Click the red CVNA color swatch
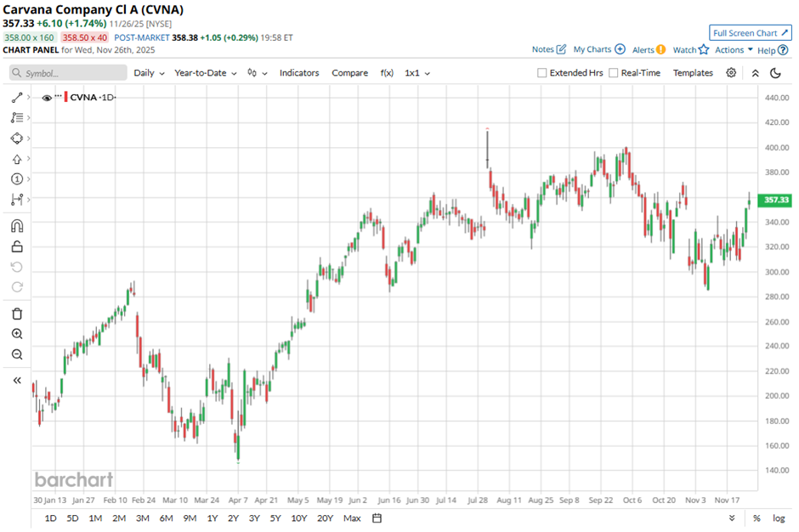 [x=65, y=97]
